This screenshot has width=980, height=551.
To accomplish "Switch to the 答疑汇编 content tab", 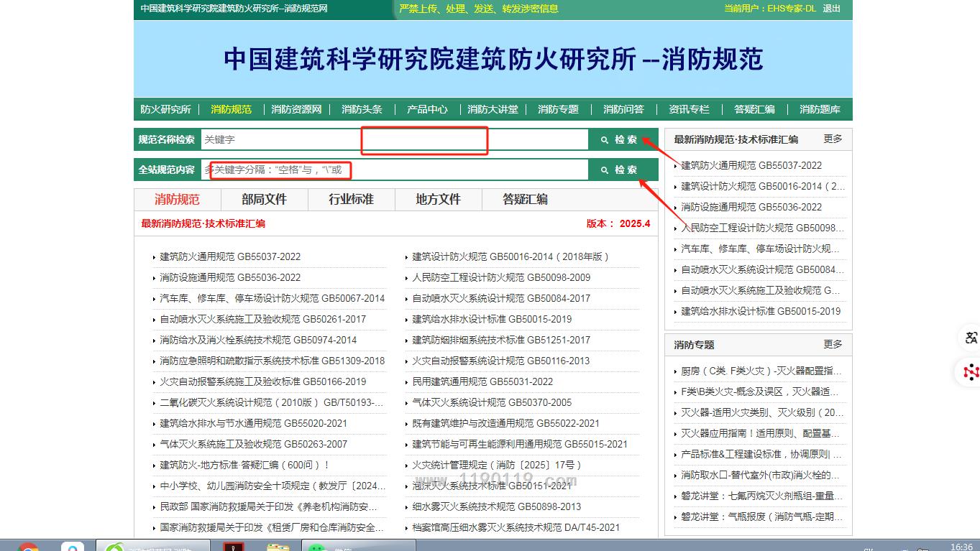I will 525,199.
